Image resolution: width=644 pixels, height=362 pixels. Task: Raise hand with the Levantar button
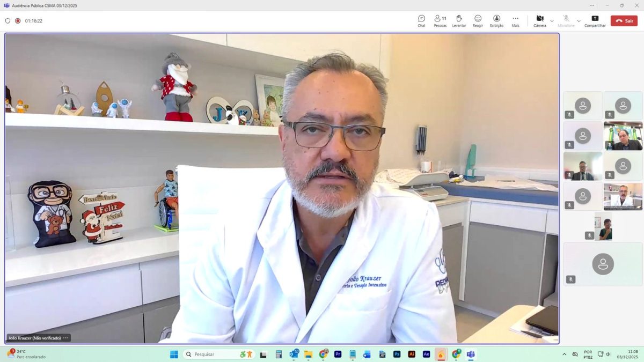click(x=459, y=20)
